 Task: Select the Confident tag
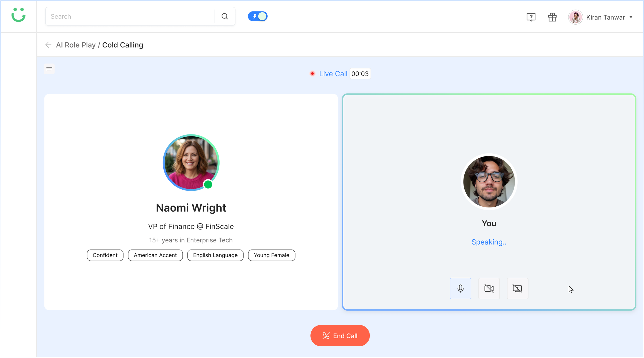pos(105,255)
